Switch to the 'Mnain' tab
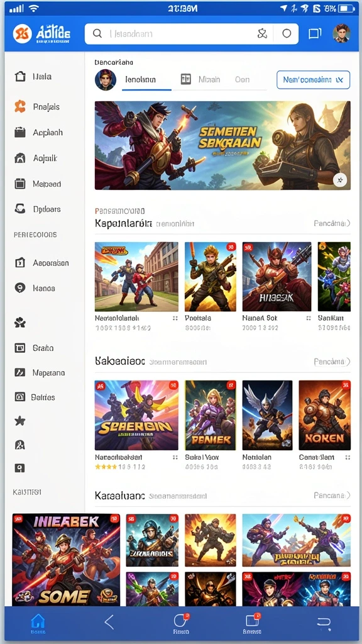The height and width of the screenshot is (644, 362). tap(209, 80)
